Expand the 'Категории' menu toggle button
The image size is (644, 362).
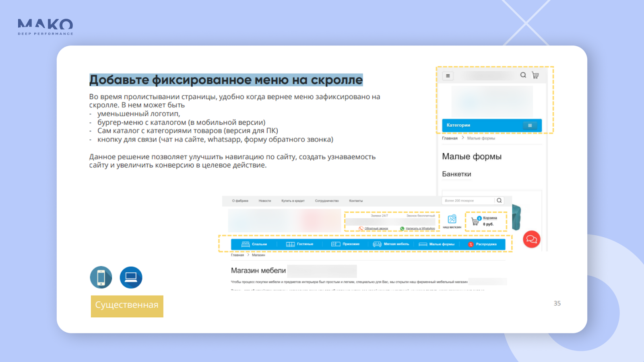[x=530, y=125]
